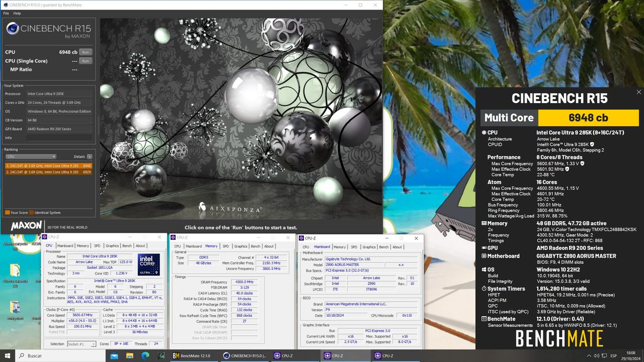Select the second ranking entry scoring 6929
The width and height of the screenshot is (644, 362).
(48, 172)
